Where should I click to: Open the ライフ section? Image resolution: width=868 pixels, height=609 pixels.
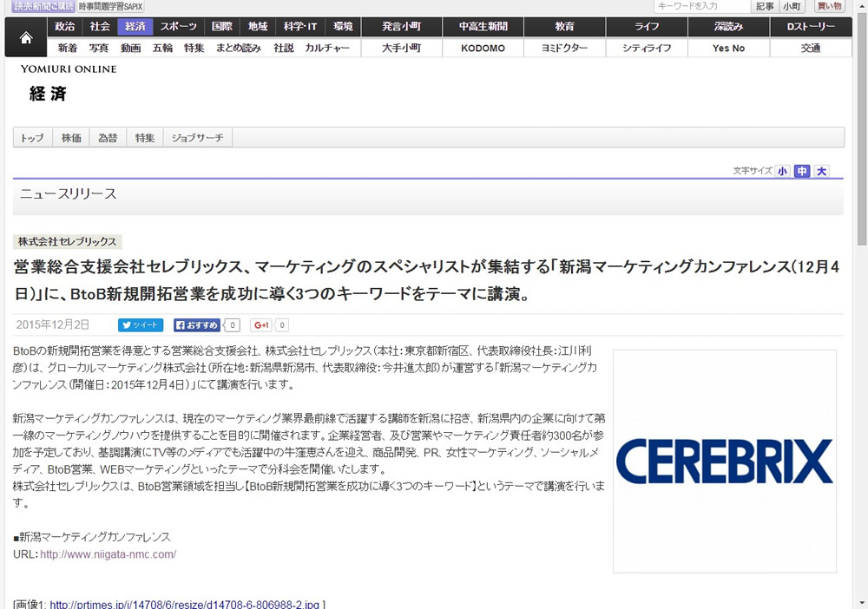click(647, 27)
